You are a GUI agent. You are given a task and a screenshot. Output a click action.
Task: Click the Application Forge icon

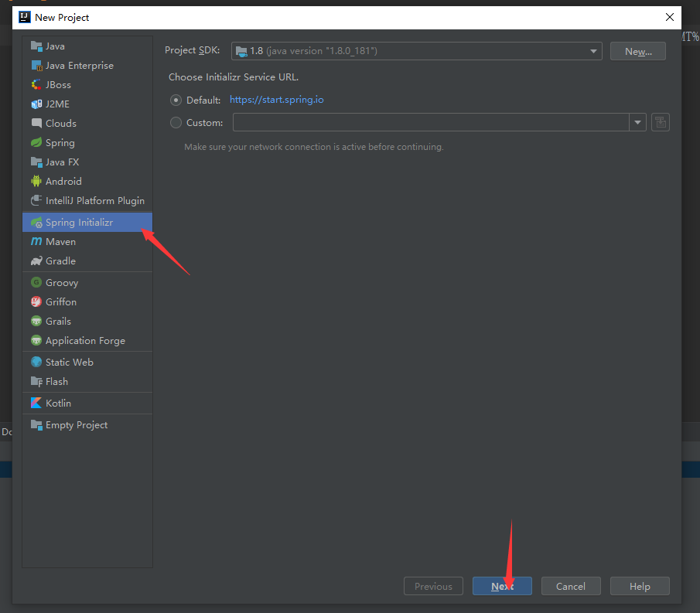36,340
